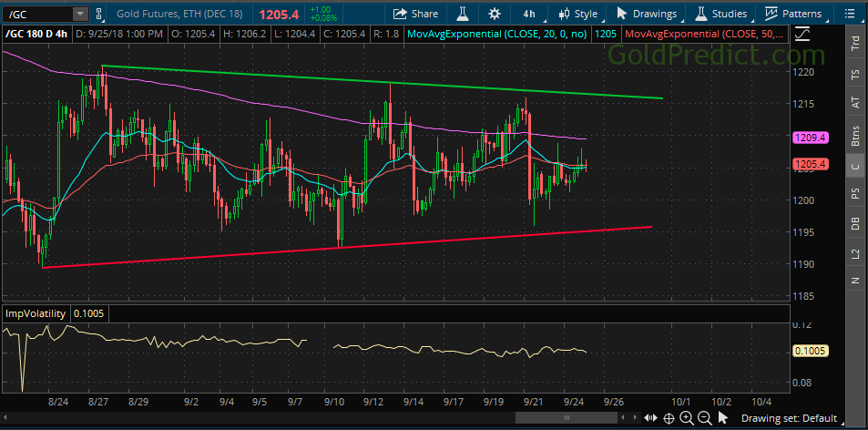
Task: Click the red lower trendline
Action: pyautogui.click(x=347, y=247)
